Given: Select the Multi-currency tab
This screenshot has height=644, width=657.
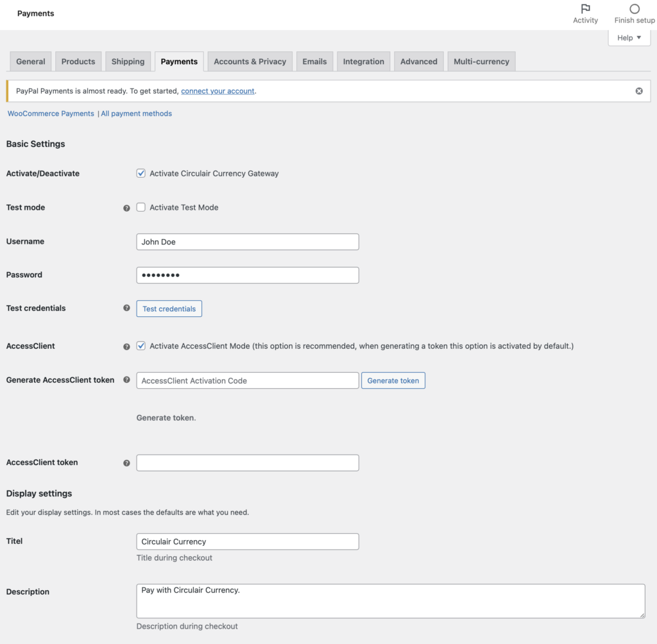Looking at the screenshot, I should tap(481, 61).
